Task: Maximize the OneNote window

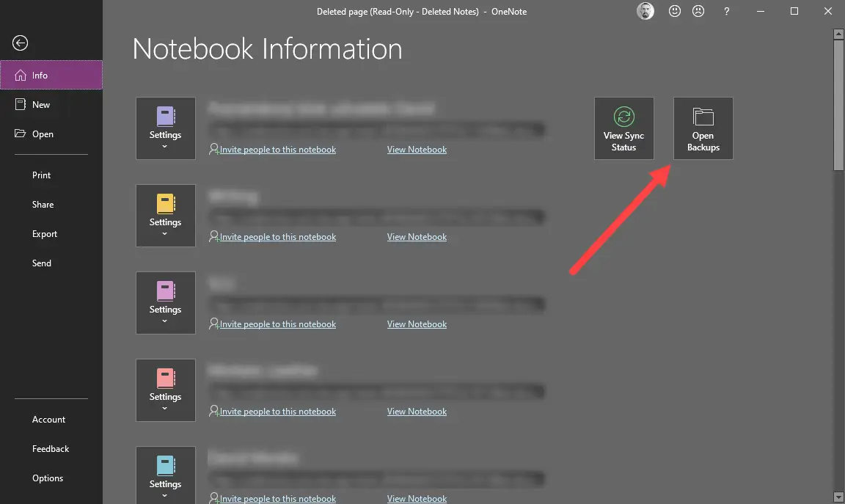Action: [x=794, y=11]
